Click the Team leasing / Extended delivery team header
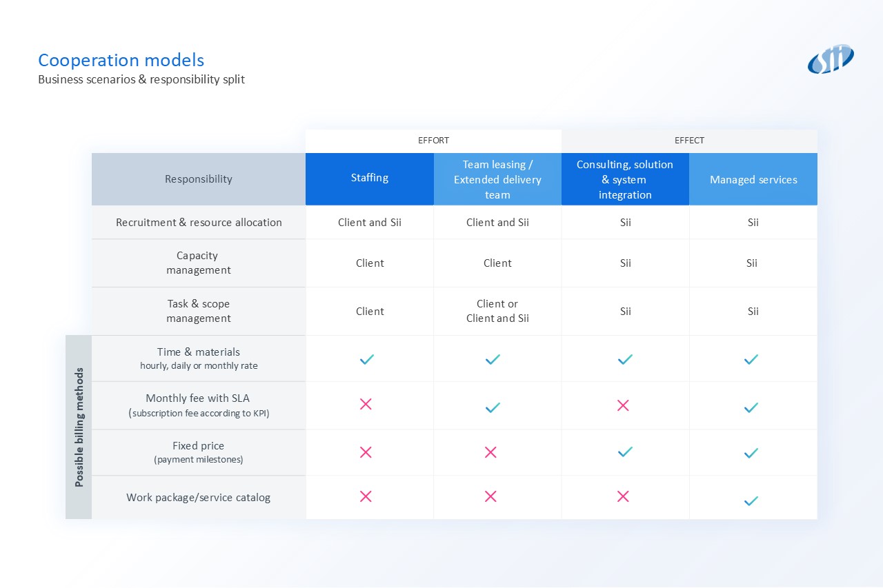The image size is (883, 588). pos(497,180)
